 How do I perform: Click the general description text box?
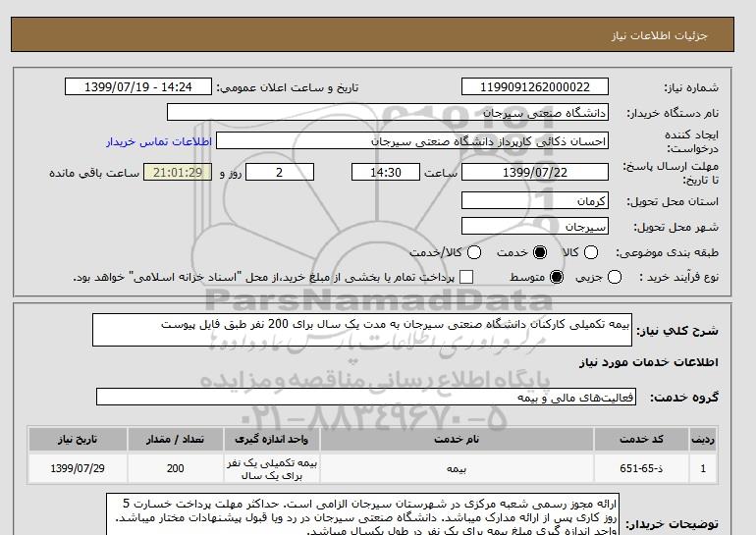tap(362, 330)
